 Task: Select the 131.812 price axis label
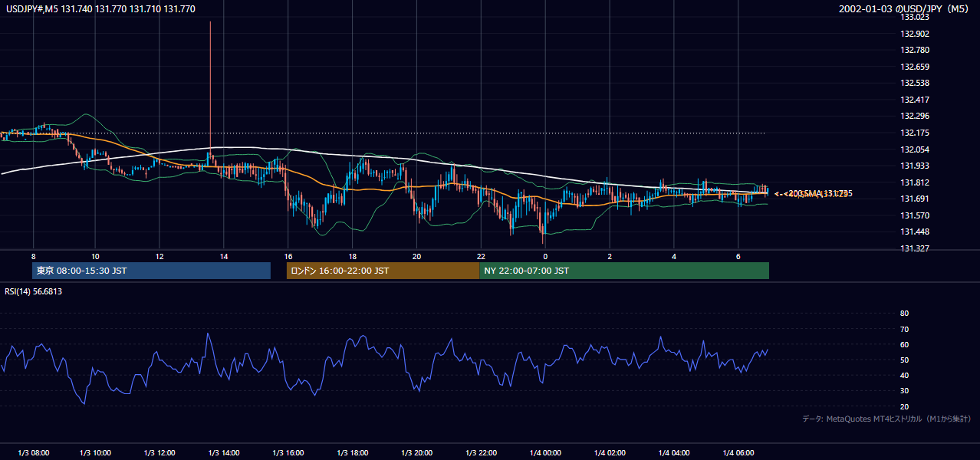[916, 182]
